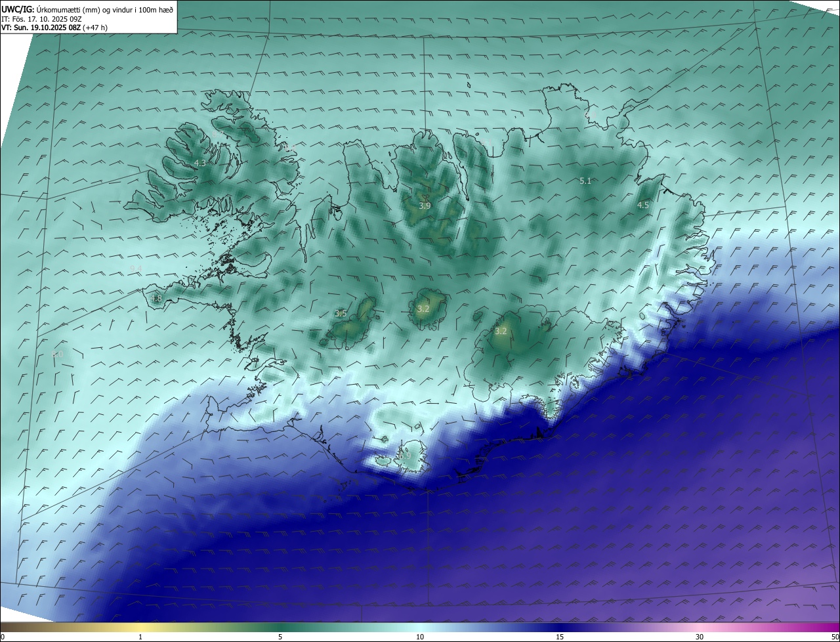Click the 3.2 value on Hofsjökull glacier
This screenshot has height=642, width=840.
click(423, 309)
